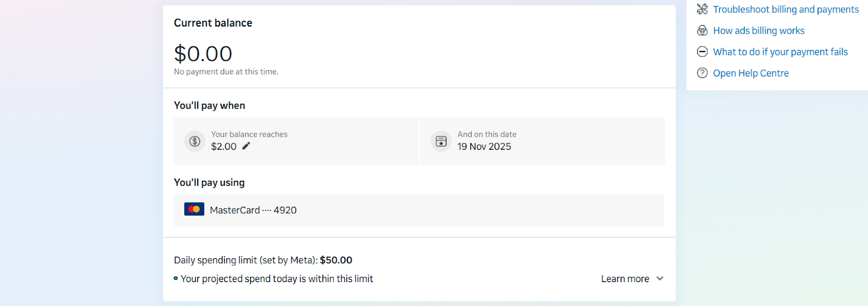868x306 pixels.
Task: Select the MasterCard ending 4920 payment row
Action: point(418,210)
